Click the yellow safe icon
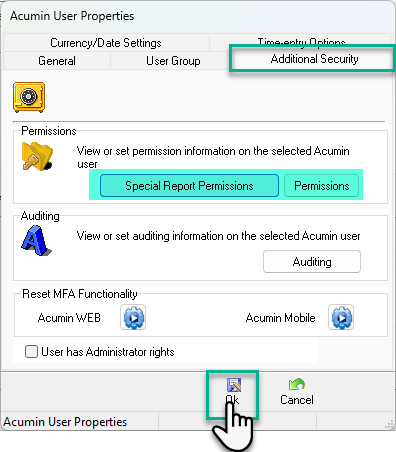 click(x=29, y=97)
